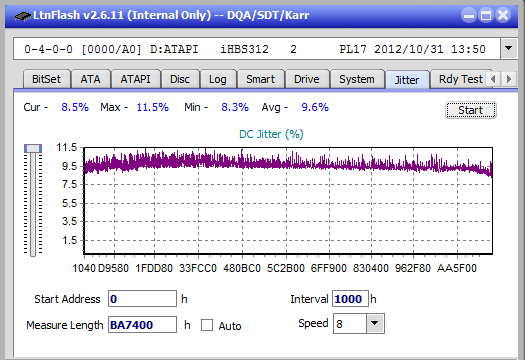Click the Interval field showing 1000
The height and width of the screenshot is (360, 525).
pyautogui.click(x=350, y=299)
